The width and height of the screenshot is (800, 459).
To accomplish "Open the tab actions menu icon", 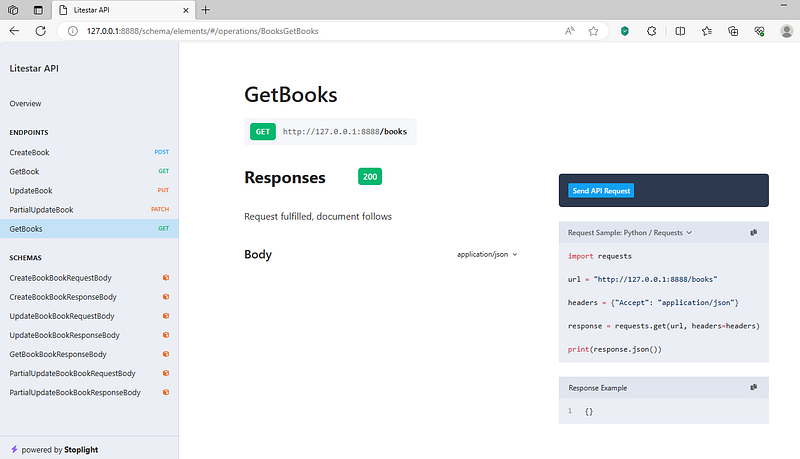I will click(38, 10).
